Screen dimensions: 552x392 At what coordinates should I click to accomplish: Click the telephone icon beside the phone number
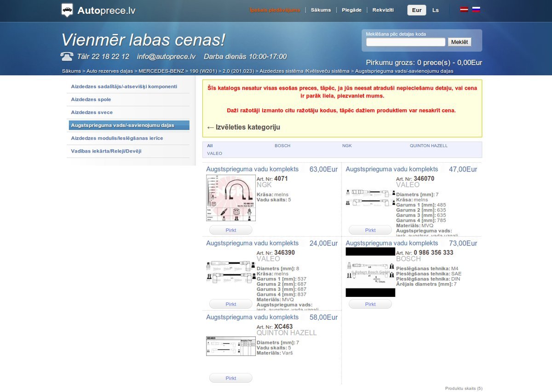click(x=67, y=57)
